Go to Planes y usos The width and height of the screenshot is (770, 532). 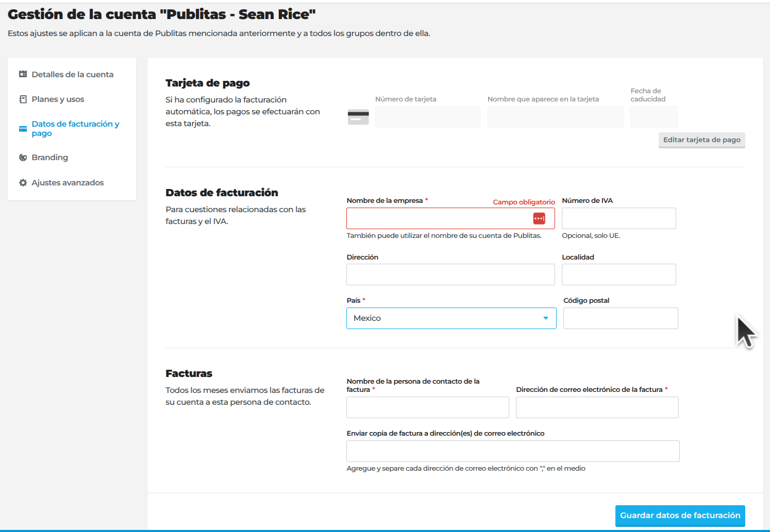[58, 99]
